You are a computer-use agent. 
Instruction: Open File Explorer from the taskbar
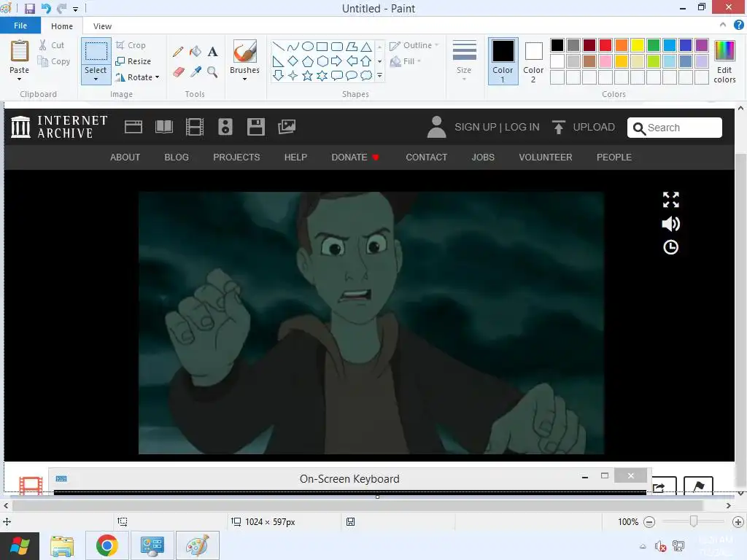(63, 545)
